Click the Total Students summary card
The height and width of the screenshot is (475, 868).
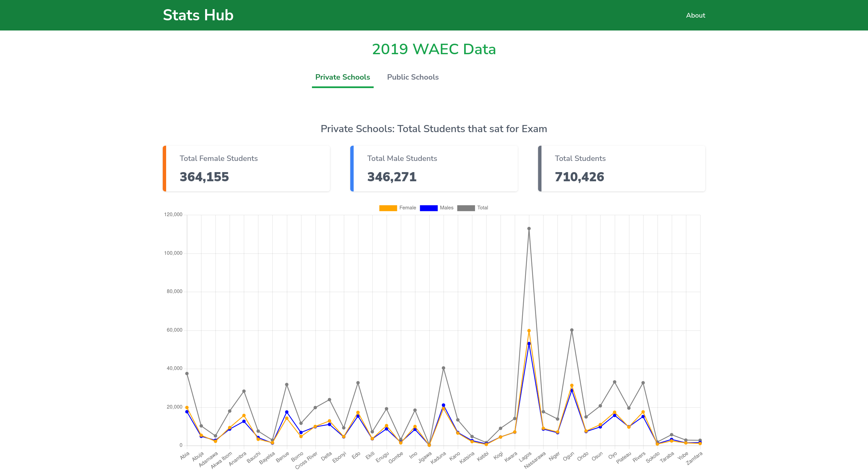622,168
